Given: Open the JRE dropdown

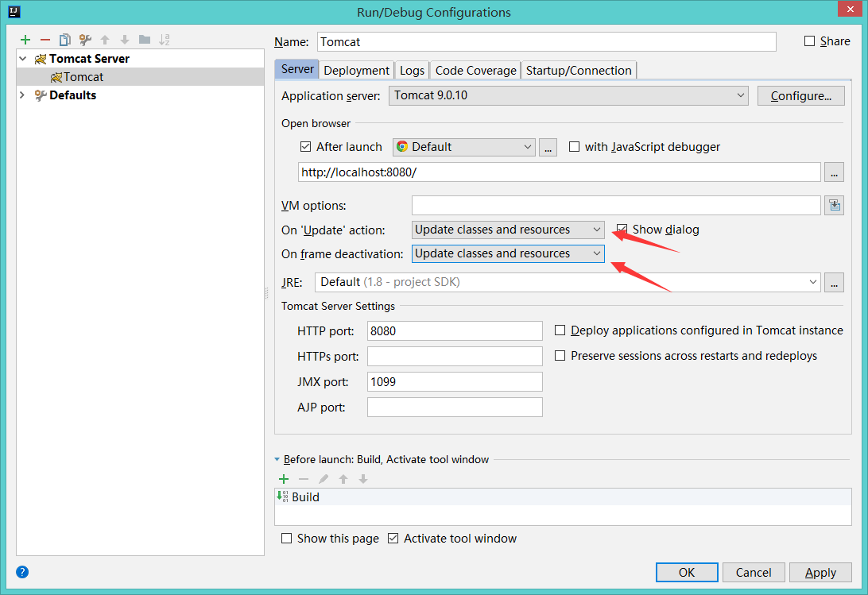Looking at the screenshot, I should (x=568, y=282).
